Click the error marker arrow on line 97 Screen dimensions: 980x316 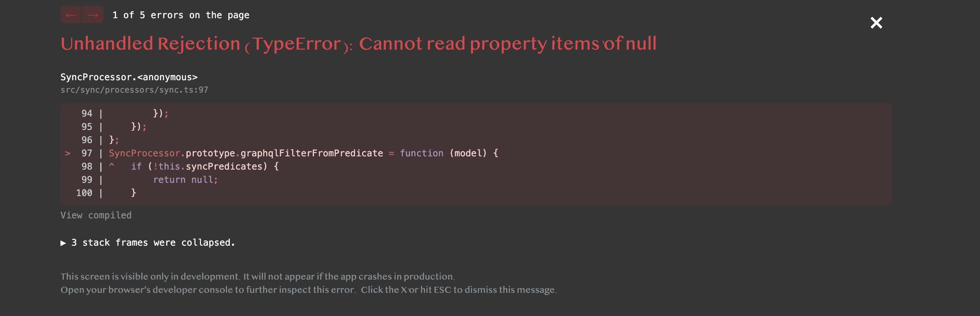68,153
